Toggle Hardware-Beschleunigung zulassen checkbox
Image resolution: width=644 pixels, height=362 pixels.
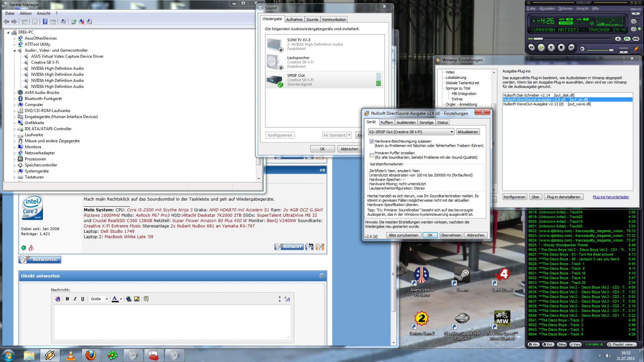point(372,141)
